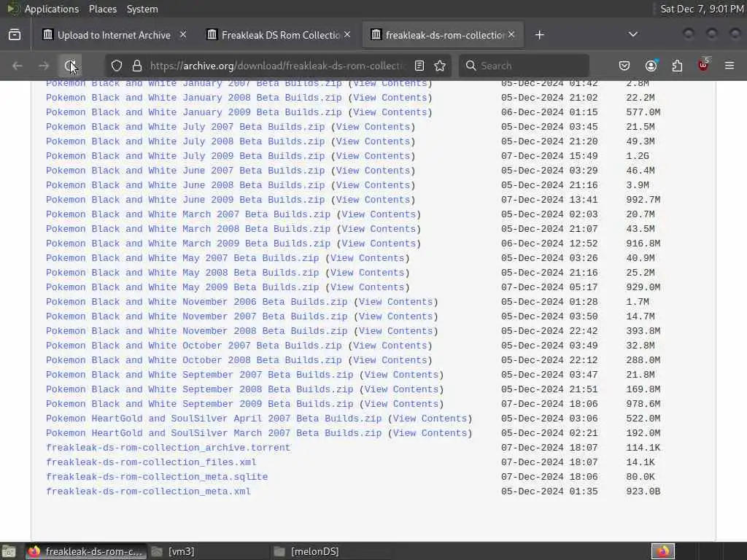Click the Firefox workspace switcher thumbnail
This screenshot has height=560, width=747.
click(662, 551)
